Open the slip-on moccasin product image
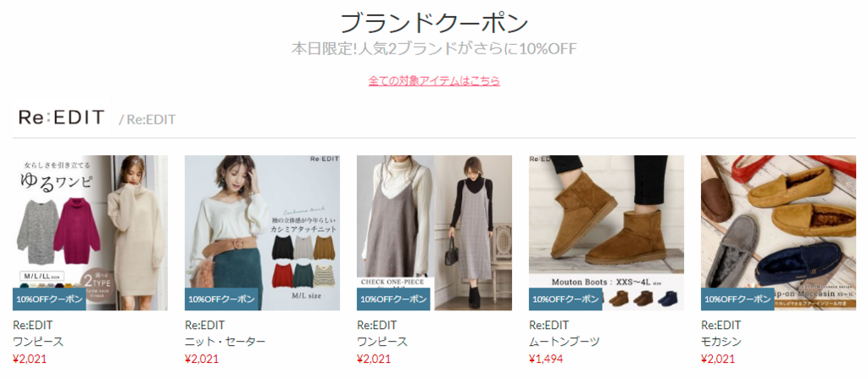 pos(778,232)
